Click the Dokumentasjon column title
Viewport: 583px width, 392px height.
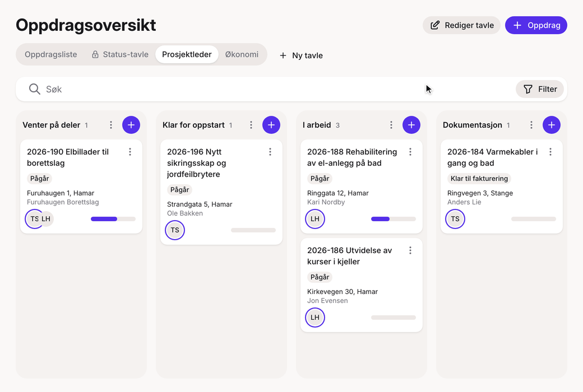pyautogui.click(x=472, y=125)
